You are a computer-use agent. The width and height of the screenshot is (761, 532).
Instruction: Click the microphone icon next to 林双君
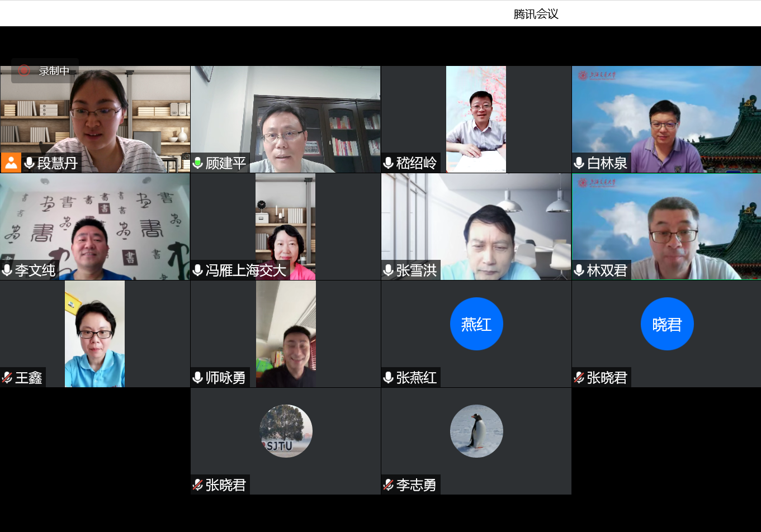(579, 270)
